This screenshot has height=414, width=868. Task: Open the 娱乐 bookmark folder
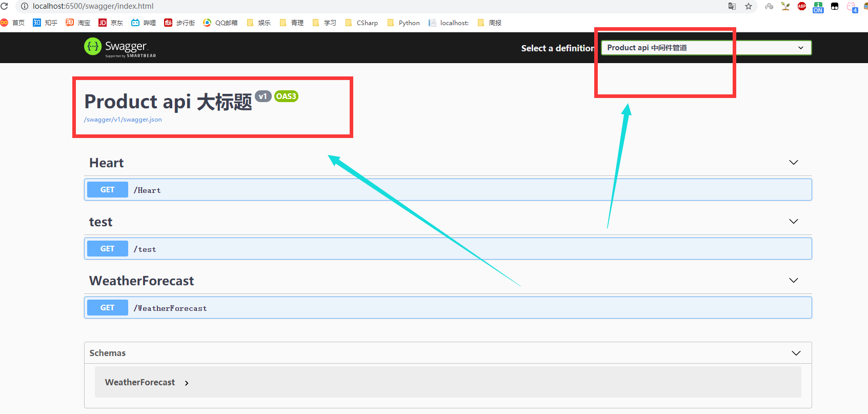(259, 23)
